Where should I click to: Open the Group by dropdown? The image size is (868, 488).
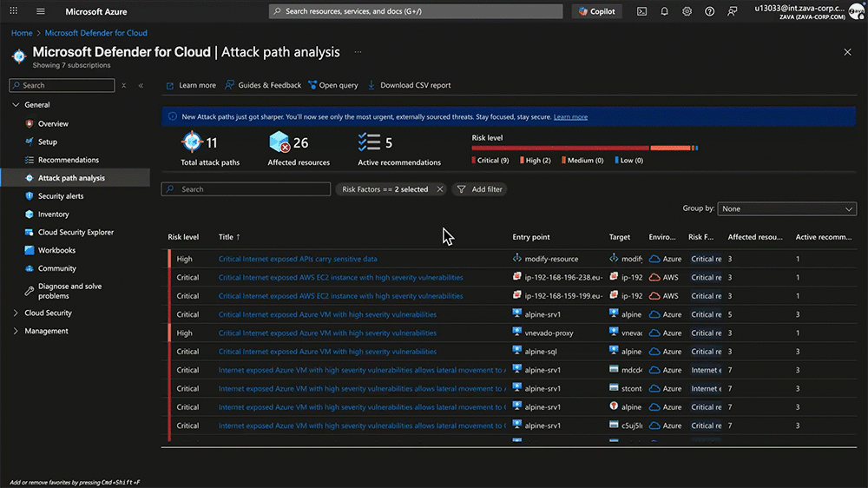coord(787,208)
